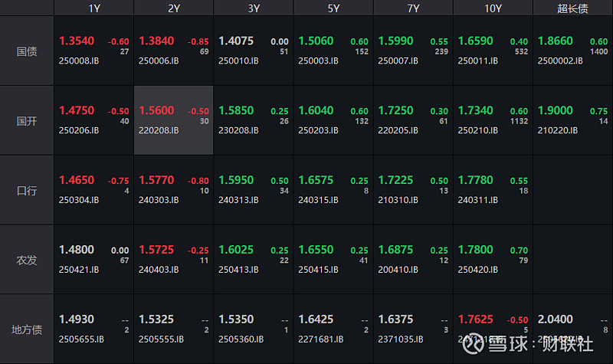The image size is (613, 364).
Task: Click the 1.9000 yield for 210220.IB
Action: click(x=556, y=111)
